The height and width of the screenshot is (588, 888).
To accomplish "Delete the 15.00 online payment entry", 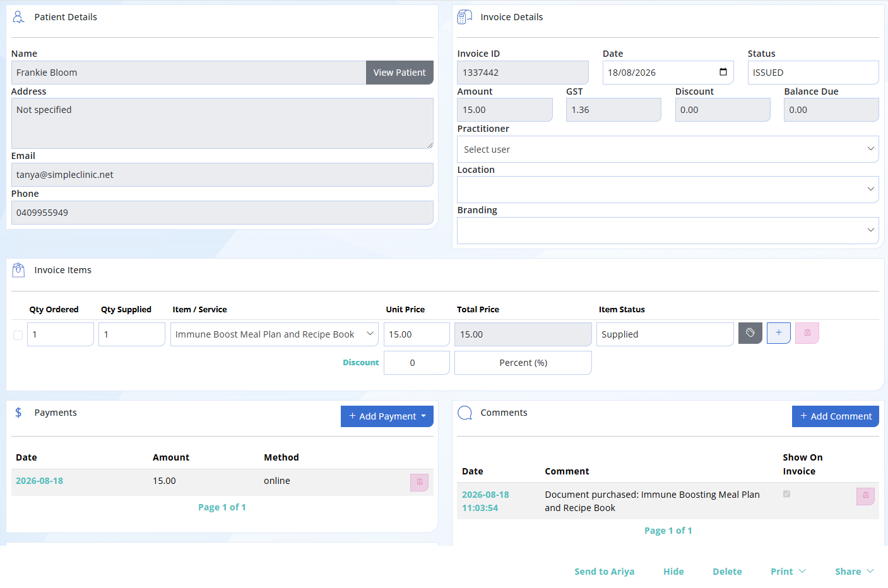I will coord(419,483).
